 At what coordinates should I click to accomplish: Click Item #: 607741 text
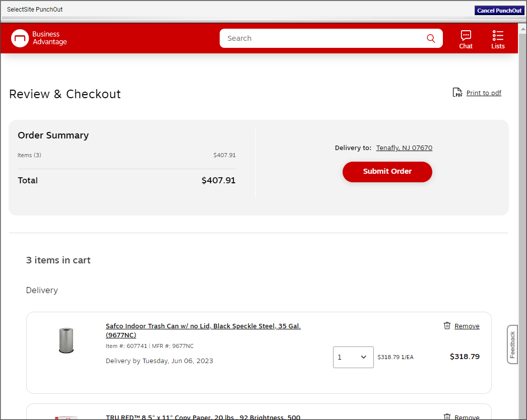click(126, 346)
